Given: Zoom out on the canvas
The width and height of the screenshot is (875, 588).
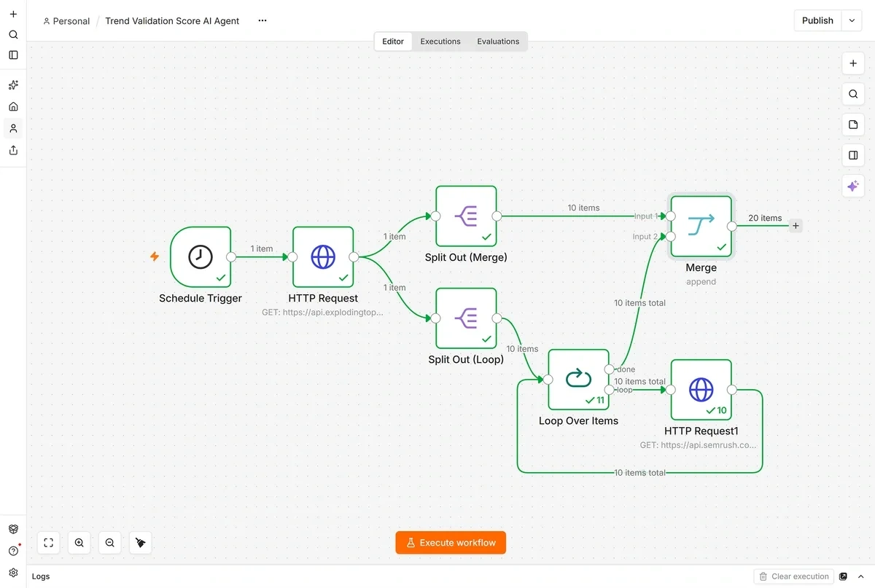Looking at the screenshot, I should click(110, 543).
